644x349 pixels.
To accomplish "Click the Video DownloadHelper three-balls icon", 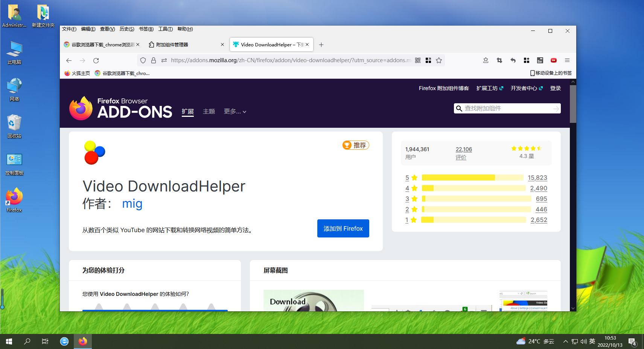I will tap(94, 153).
